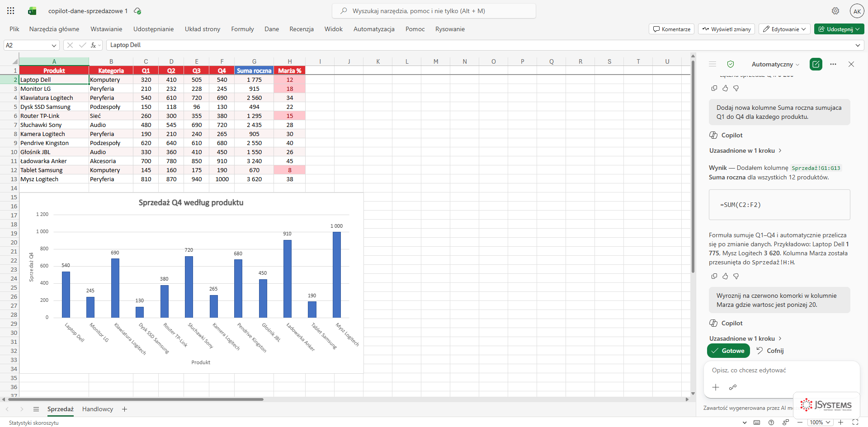Image resolution: width=868 pixels, height=427 pixels.
Task: Click the green shield protection icon
Action: pyautogui.click(x=731, y=64)
